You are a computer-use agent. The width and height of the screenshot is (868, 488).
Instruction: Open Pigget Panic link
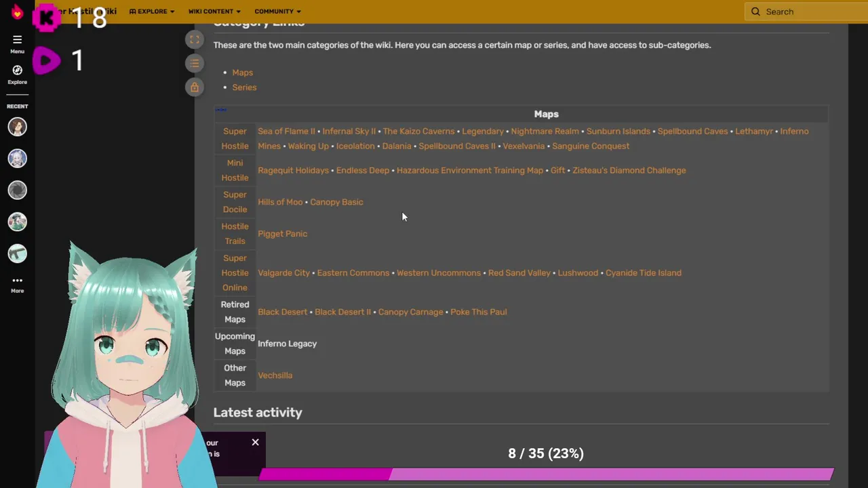click(282, 234)
